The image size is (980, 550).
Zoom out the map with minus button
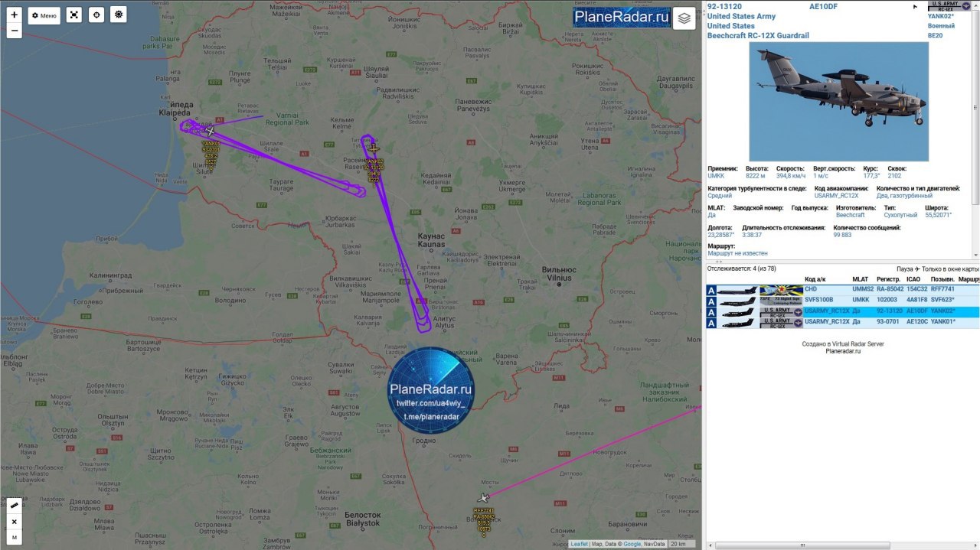14,31
